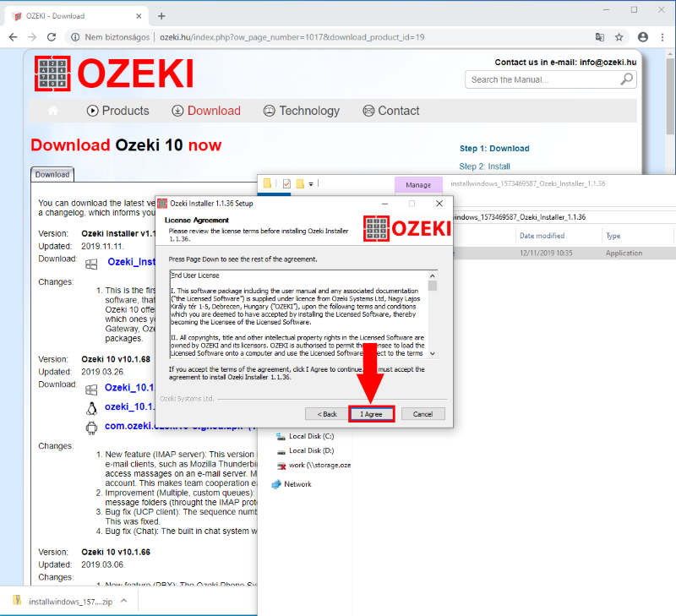This screenshot has width=676, height=616.
Task: Click the Ozeki_Inst download link
Action: click(x=131, y=262)
